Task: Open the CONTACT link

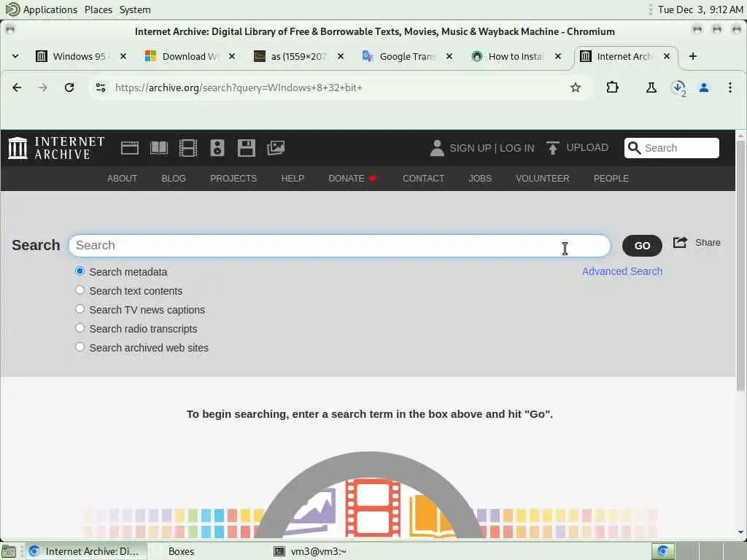Action: 424,179
